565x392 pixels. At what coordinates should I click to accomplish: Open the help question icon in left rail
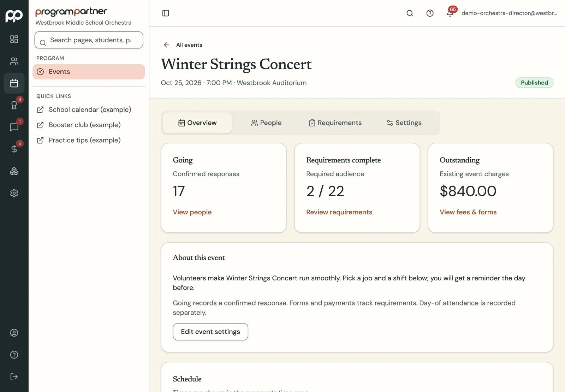14,355
